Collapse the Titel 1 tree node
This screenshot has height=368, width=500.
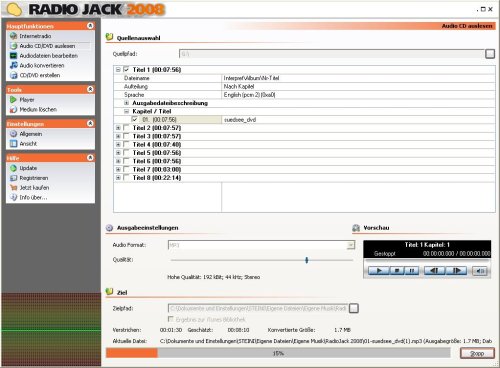[118, 70]
